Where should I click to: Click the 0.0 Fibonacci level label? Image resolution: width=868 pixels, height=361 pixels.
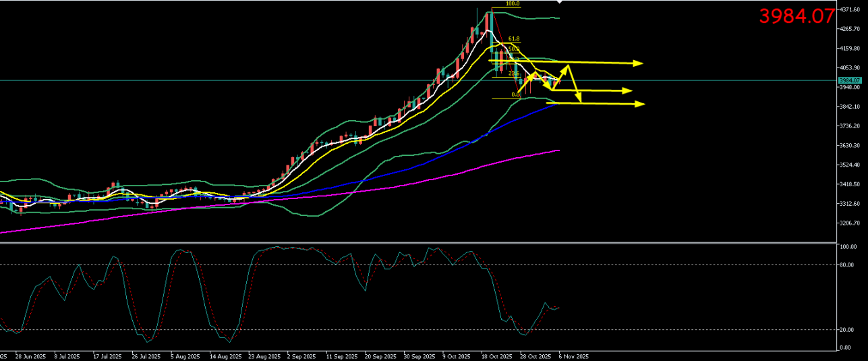click(515, 94)
